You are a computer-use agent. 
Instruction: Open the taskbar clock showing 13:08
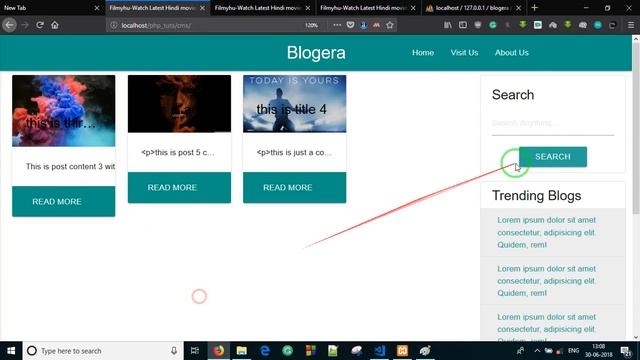pos(598,351)
